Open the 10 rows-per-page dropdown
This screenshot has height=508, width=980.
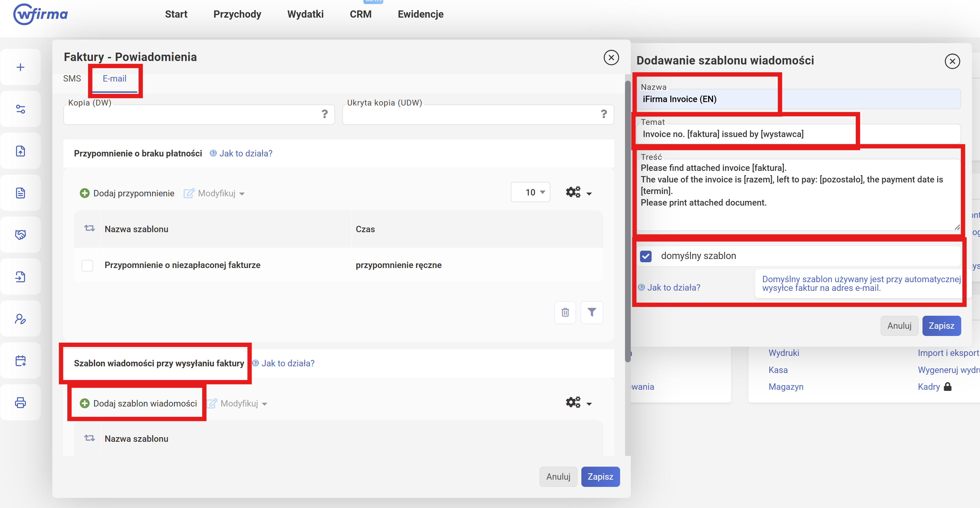[x=530, y=193]
